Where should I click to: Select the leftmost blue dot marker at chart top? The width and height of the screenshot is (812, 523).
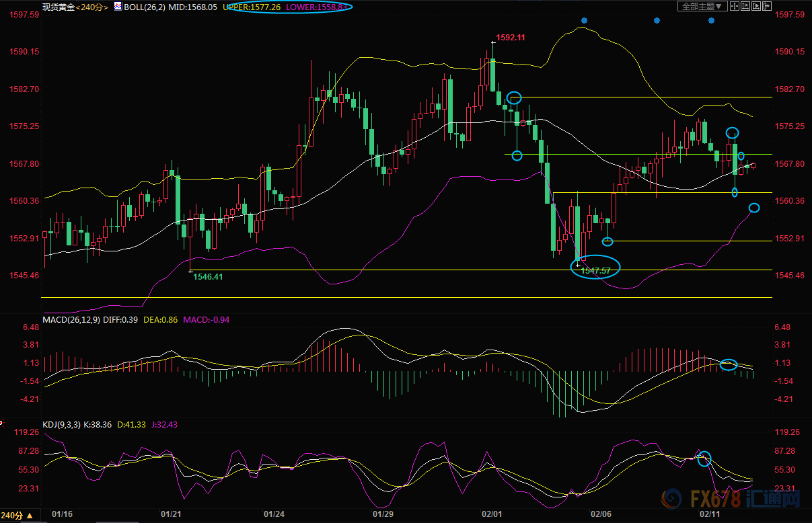click(x=584, y=21)
